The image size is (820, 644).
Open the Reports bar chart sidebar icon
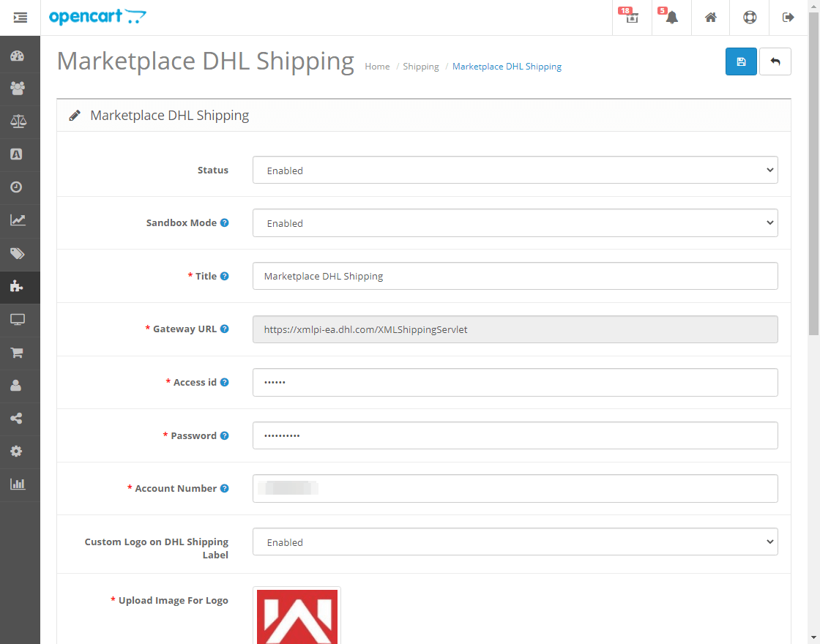point(18,484)
